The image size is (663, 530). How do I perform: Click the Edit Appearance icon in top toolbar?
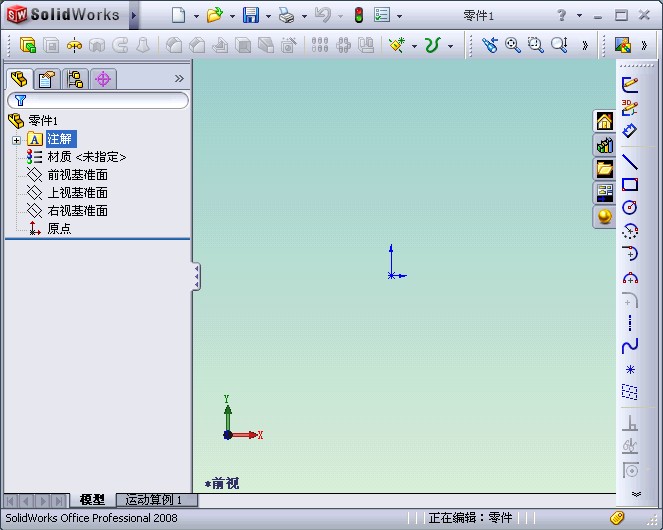click(623, 45)
